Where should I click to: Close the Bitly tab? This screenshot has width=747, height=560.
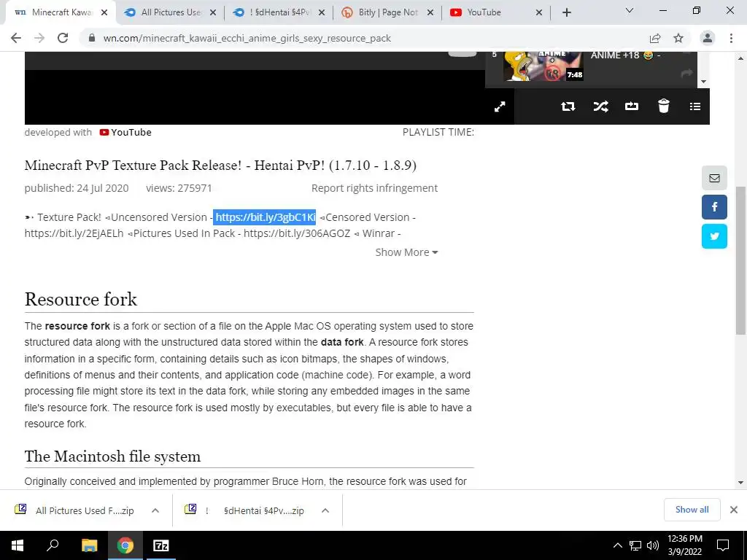click(x=430, y=13)
